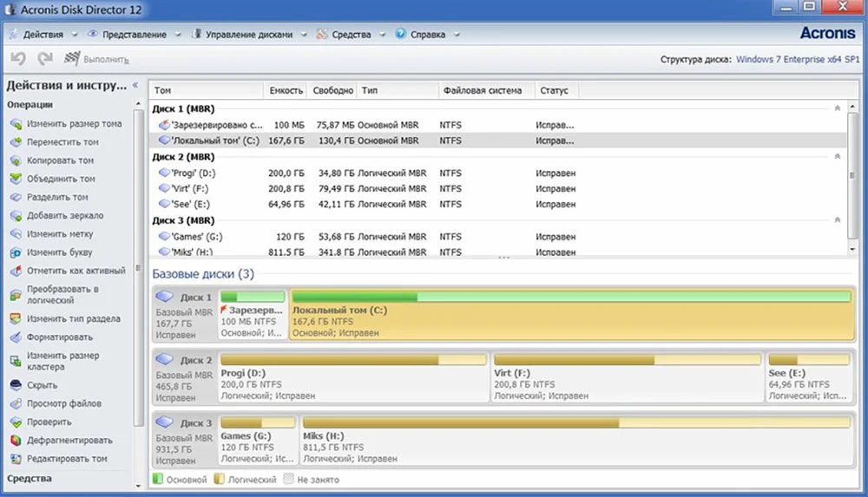The width and height of the screenshot is (868, 497).
Task: Select the Форматировать icon in operations
Action: pyautogui.click(x=16, y=337)
